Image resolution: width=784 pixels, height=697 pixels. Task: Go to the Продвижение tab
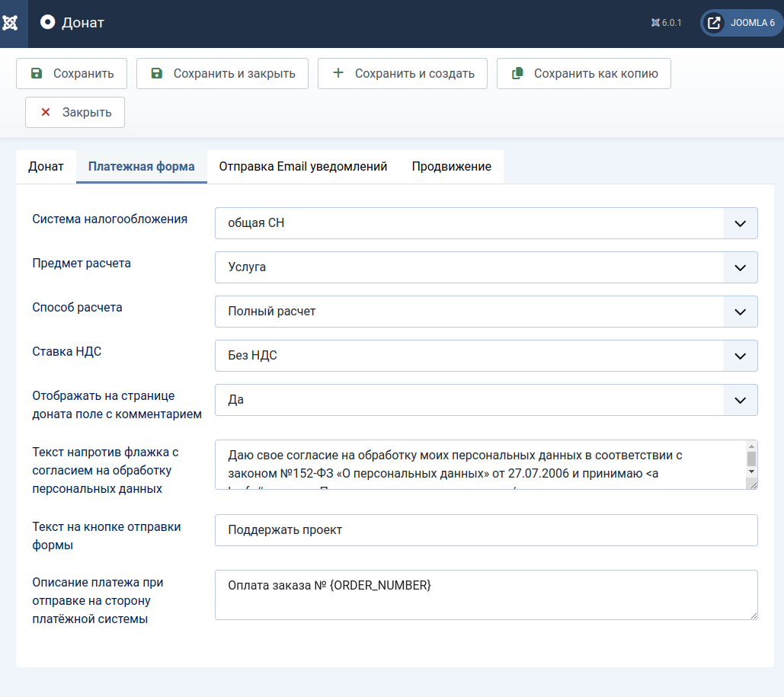451,166
